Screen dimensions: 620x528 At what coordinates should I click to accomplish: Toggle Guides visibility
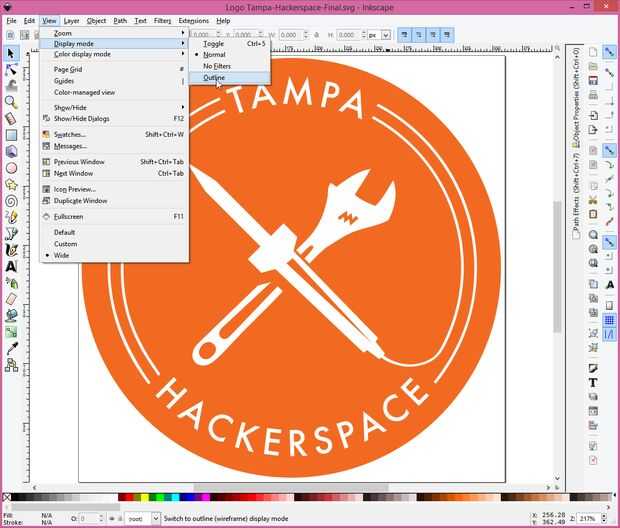(x=114, y=81)
